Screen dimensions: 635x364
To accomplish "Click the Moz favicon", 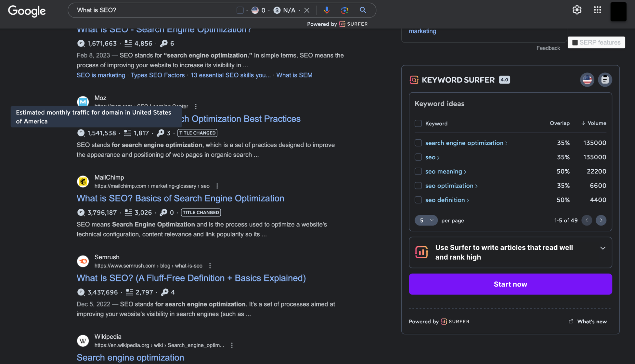I will click(x=83, y=101).
